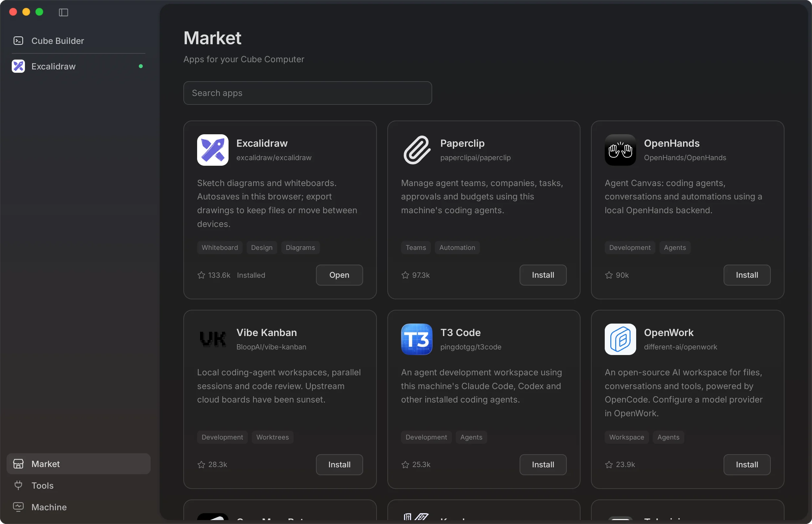This screenshot has height=524, width=812.
Task: Click the OpenWork app logo
Action: pos(620,339)
